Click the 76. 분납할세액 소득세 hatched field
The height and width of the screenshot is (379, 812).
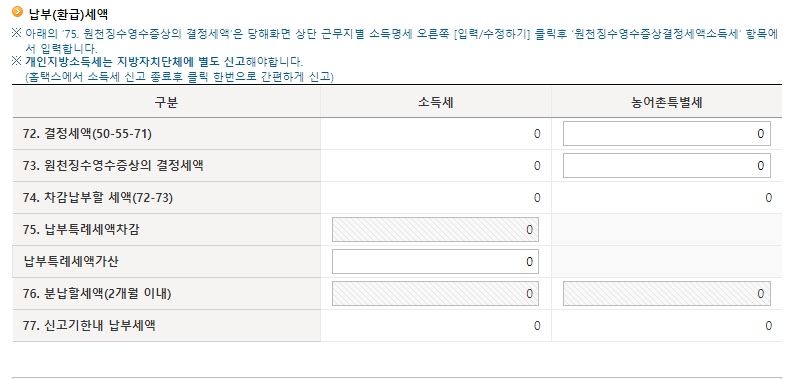435,294
